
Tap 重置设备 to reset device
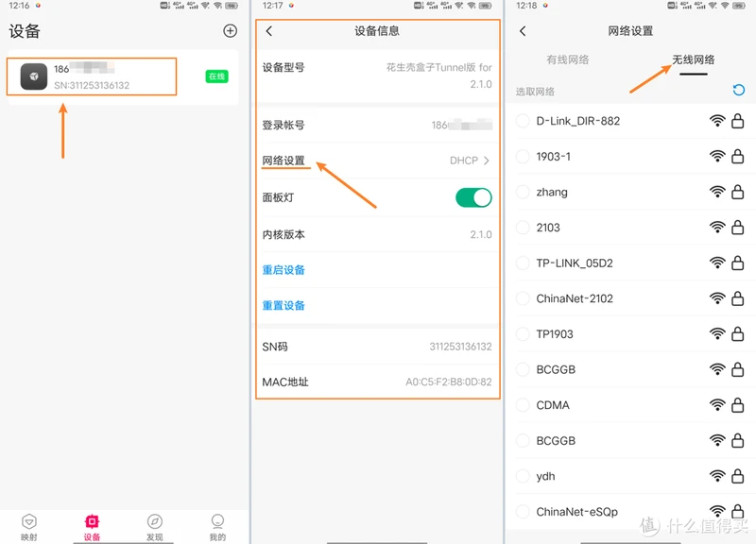[x=283, y=305]
